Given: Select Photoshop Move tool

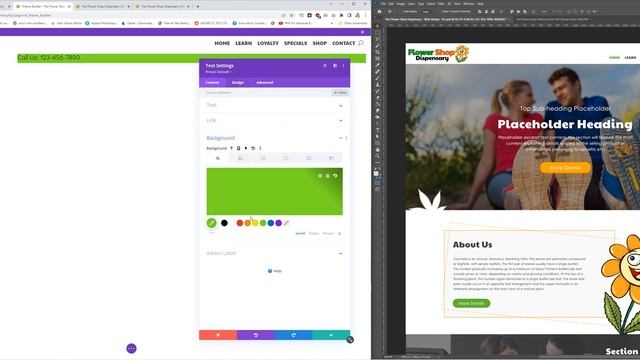Looking at the screenshot, I should click(378, 26).
